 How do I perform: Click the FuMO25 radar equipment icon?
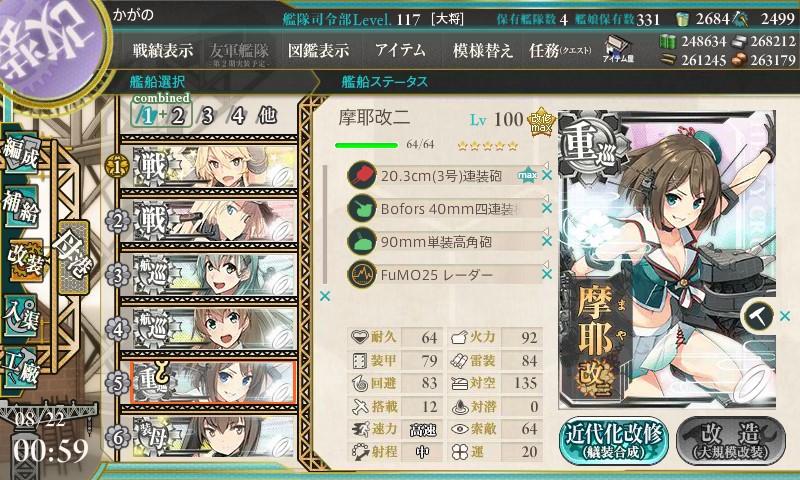coord(361,275)
